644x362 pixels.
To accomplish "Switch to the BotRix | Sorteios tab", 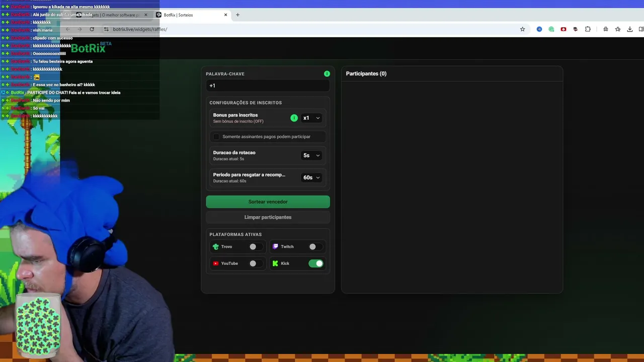I will (x=191, y=15).
